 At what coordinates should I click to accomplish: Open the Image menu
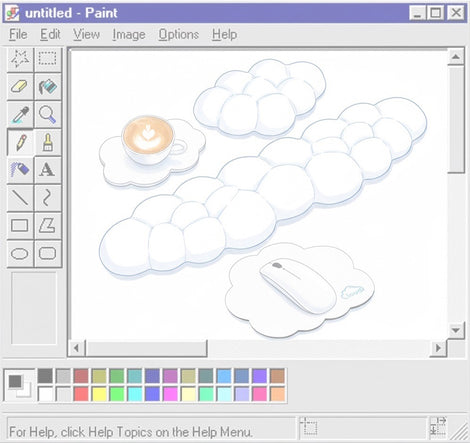click(x=129, y=34)
